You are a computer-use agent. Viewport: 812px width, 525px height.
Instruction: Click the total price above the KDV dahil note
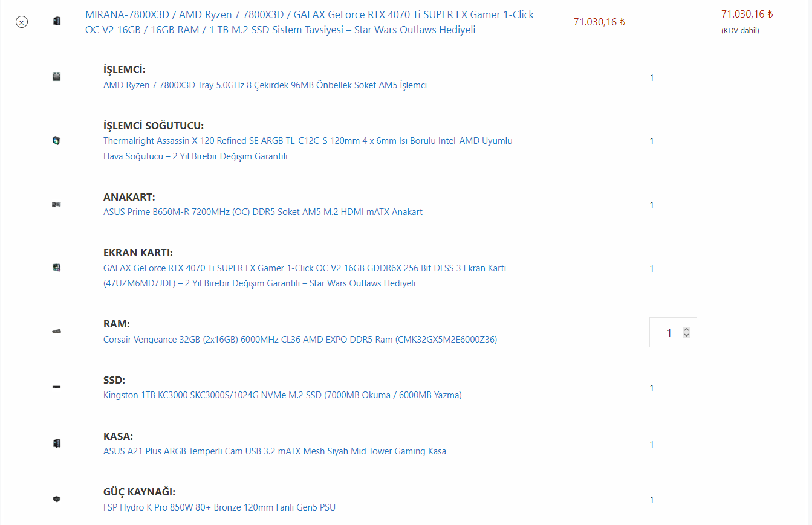[747, 14]
